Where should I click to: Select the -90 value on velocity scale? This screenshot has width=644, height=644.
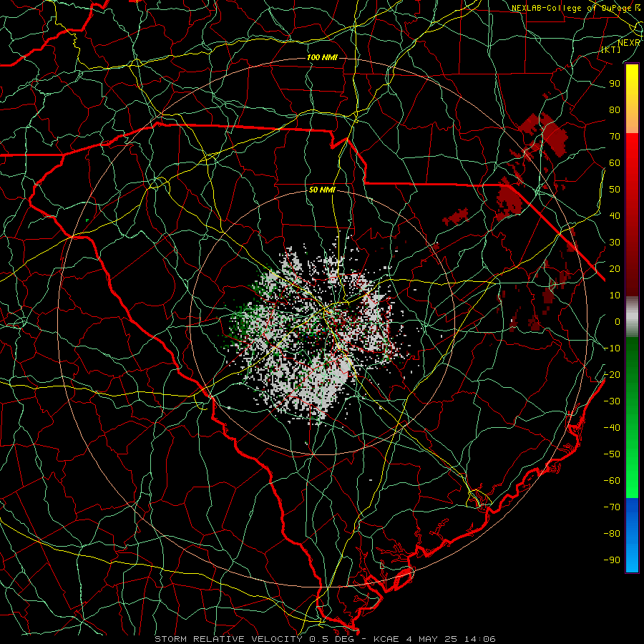pyautogui.click(x=612, y=560)
